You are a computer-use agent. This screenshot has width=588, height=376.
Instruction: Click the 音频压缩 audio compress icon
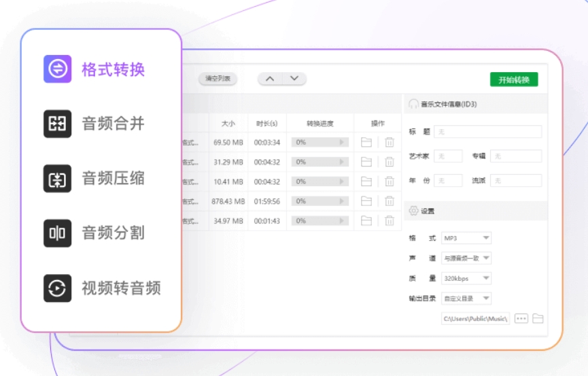[58, 179]
